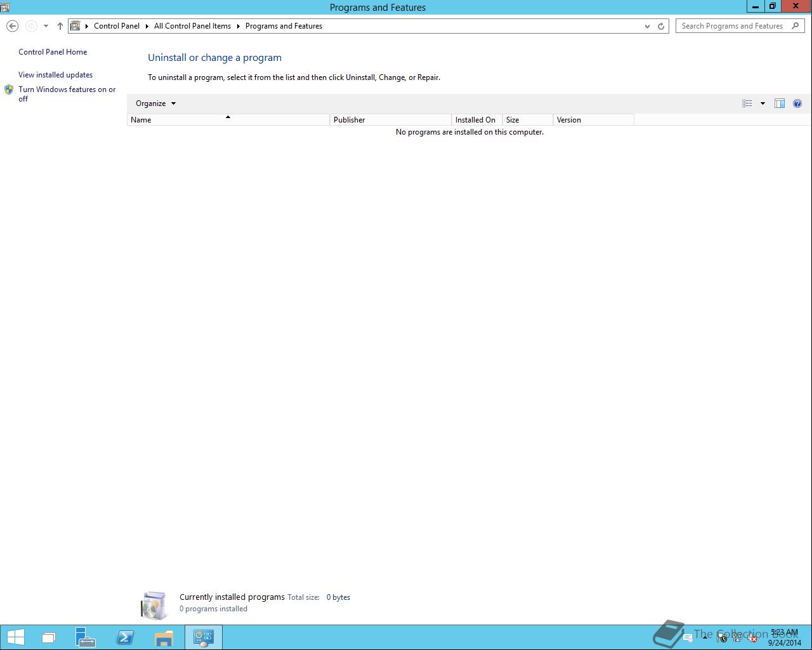Screen dimensions: 812x650
Task: Close the Programs and Features window
Action: coord(796,6)
